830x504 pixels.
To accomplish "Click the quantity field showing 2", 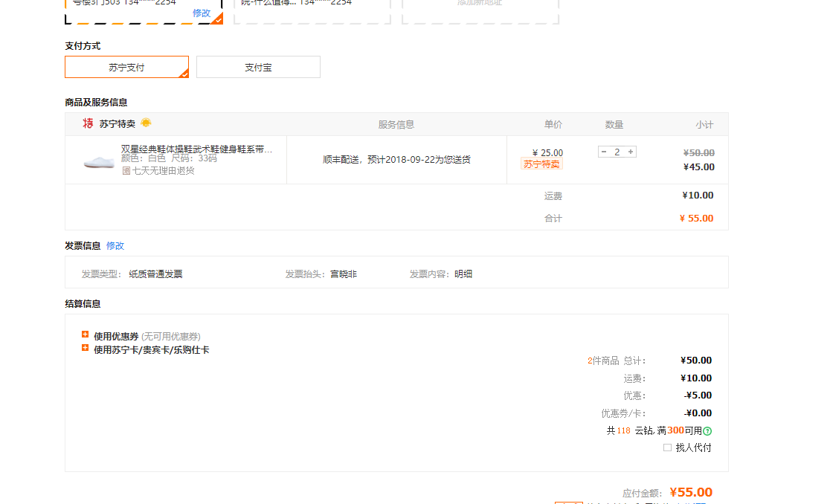I will tap(617, 152).
